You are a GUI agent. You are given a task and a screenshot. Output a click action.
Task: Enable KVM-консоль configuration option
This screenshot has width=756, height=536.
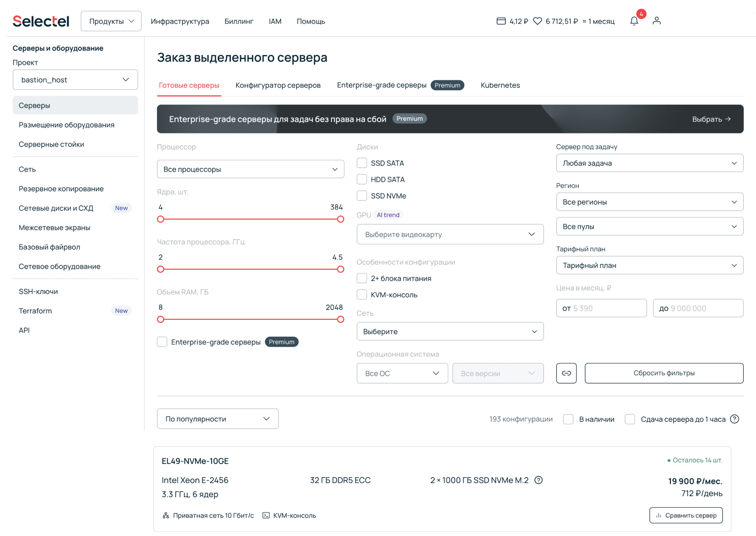pyautogui.click(x=362, y=295)
